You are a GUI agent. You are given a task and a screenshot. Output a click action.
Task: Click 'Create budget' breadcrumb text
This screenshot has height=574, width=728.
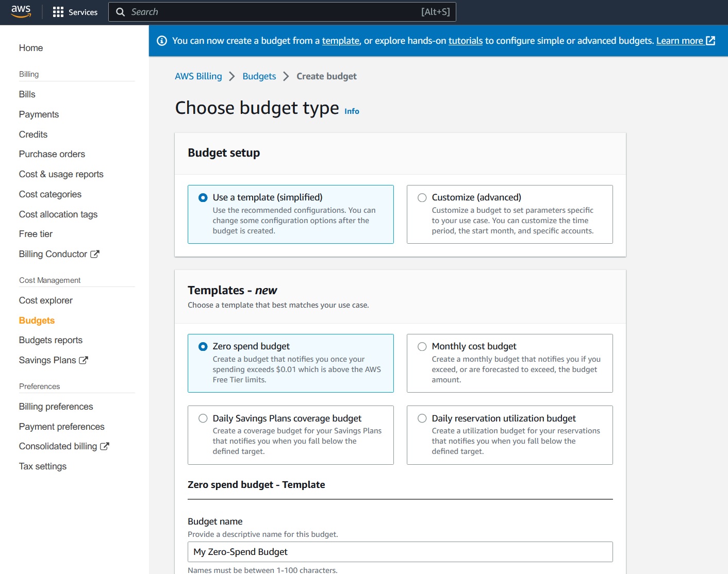(x=326, y=76)
